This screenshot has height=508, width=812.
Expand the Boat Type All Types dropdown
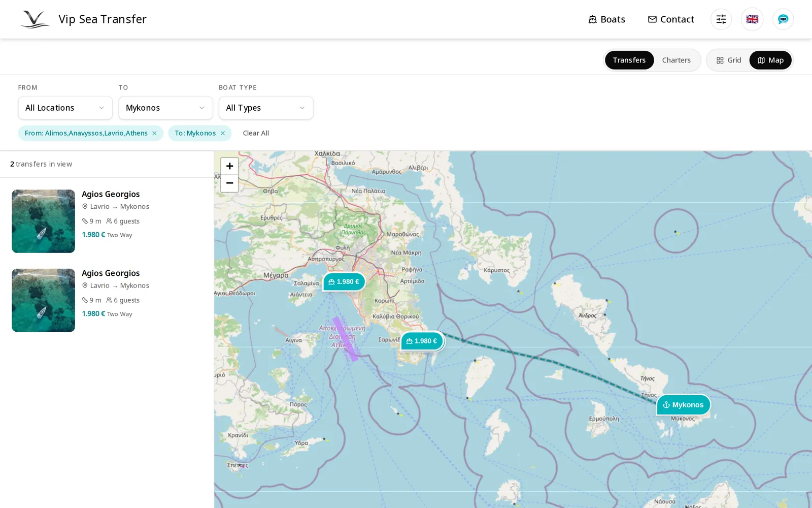(x=266, y=108)
